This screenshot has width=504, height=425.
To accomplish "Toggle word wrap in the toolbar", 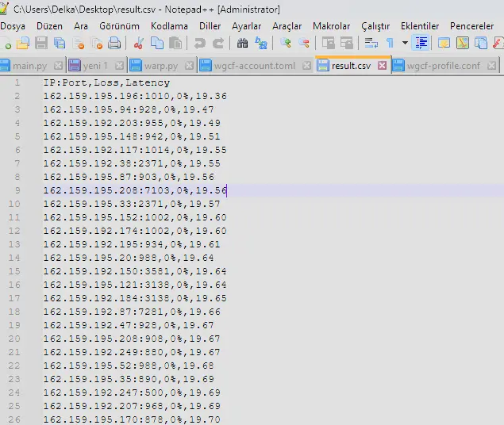I will click(x=371, y=43).
